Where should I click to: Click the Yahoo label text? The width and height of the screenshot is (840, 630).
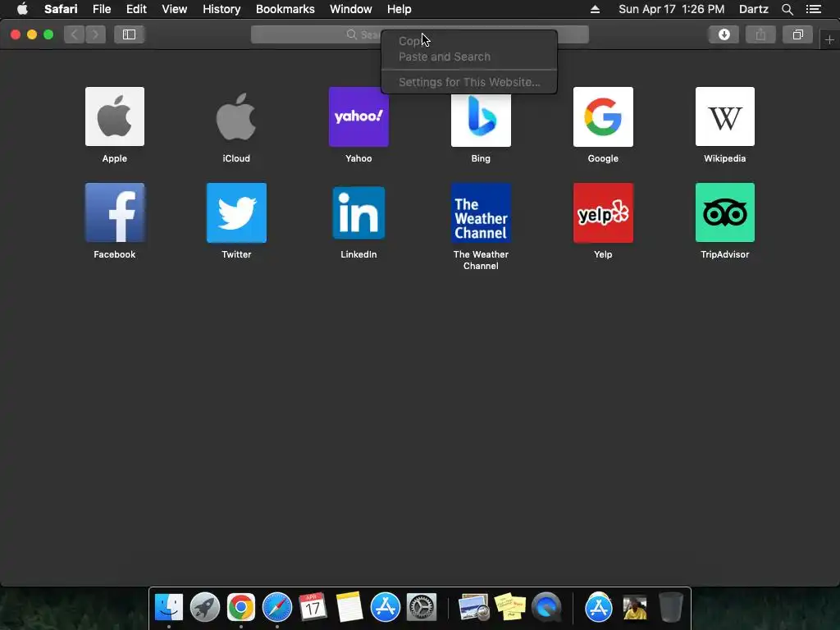tap(358, 158)
